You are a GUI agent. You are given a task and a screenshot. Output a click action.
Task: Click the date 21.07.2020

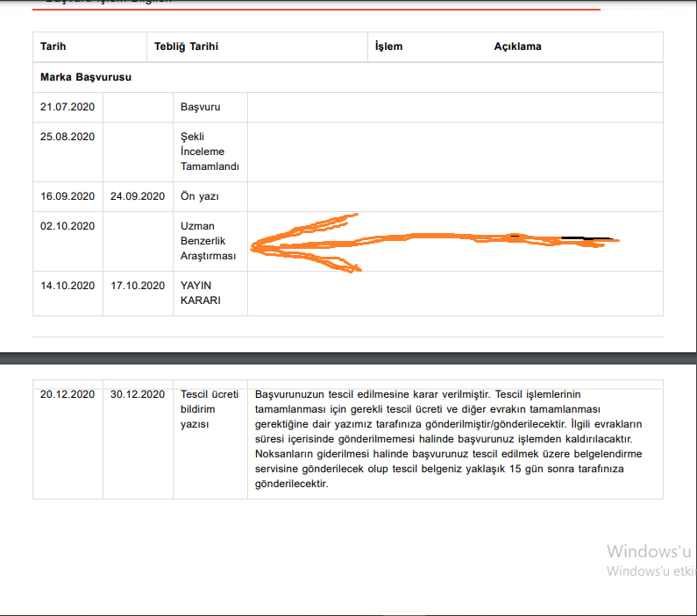(68, 107)
